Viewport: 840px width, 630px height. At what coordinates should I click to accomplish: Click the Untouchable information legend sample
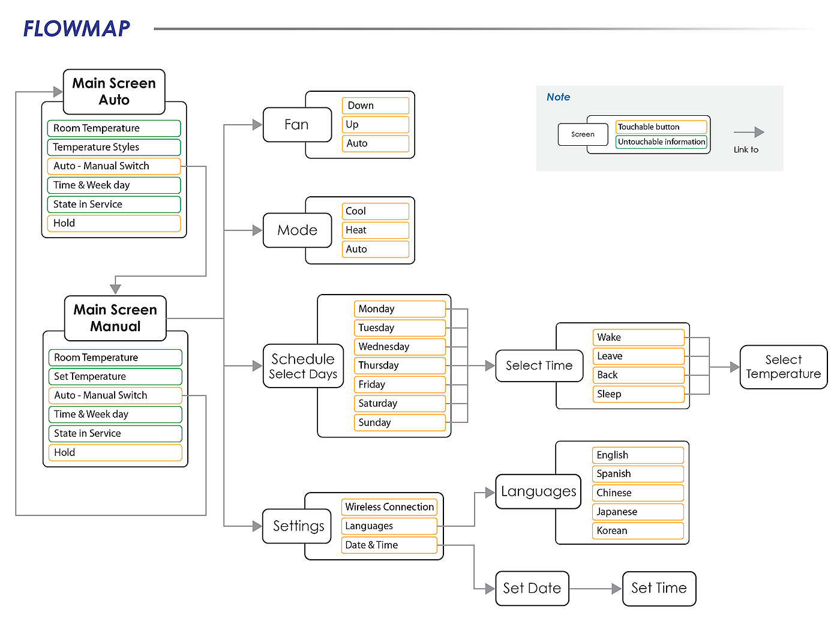661,142
